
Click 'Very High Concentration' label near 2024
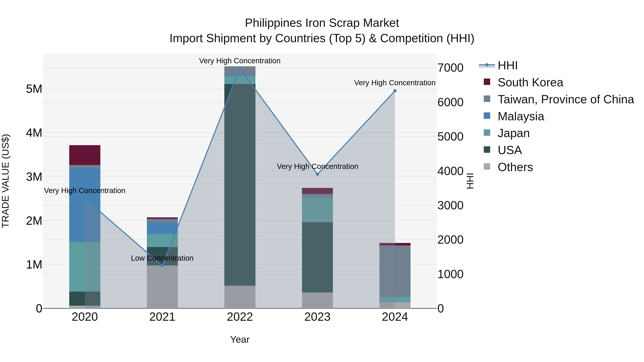[395, 83]
